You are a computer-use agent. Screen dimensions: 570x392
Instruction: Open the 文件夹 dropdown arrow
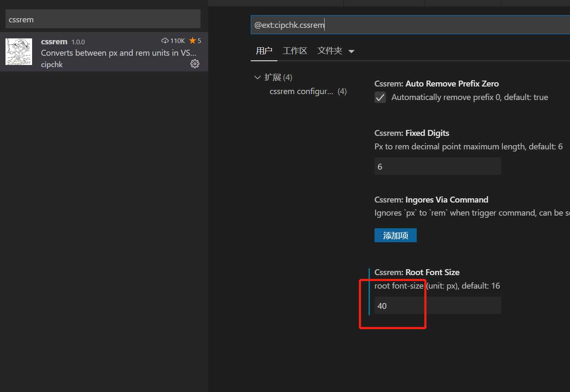tap(351, 51)
